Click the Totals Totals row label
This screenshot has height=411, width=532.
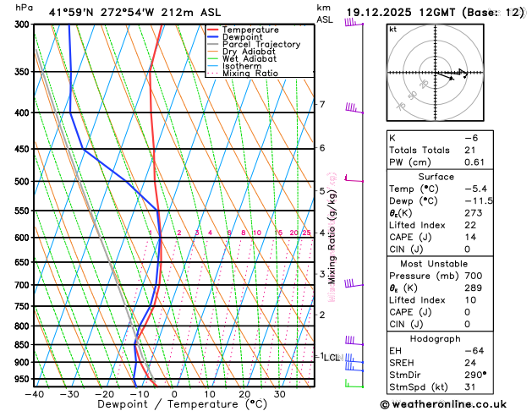coord(420,151)
